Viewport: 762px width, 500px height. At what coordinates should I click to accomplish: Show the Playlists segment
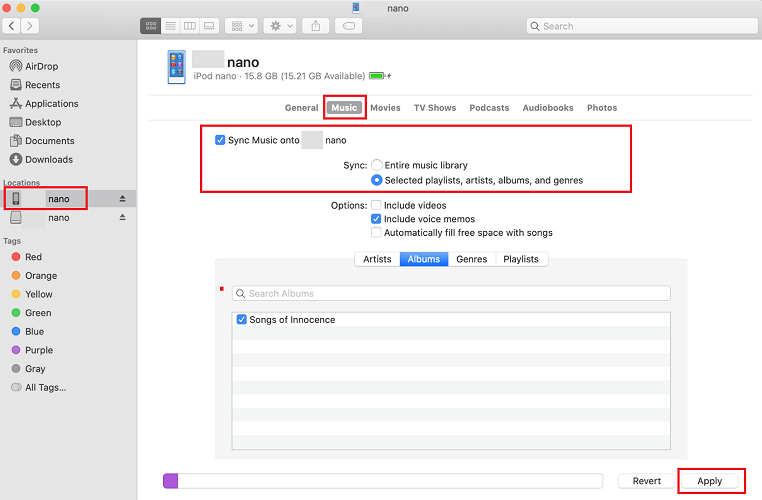pyautogui.click(x=521, y=259)
